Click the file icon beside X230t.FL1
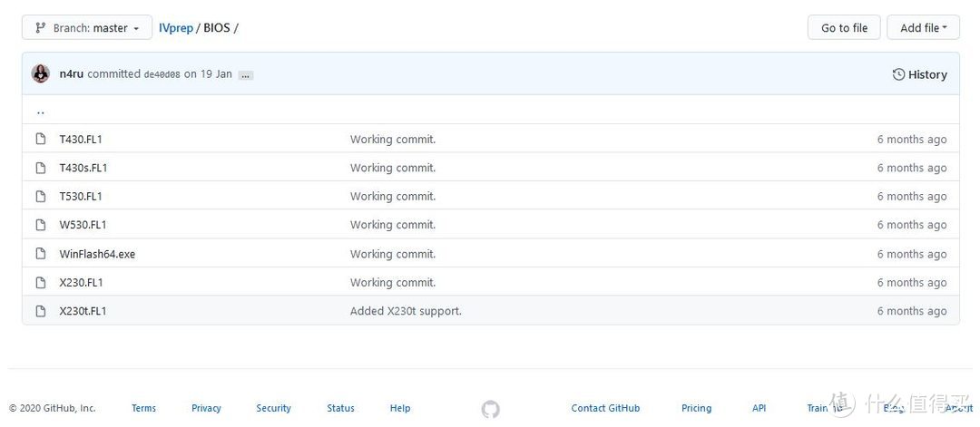The width and height of the screenshot is (980, 427). click(x=41, y=311)
